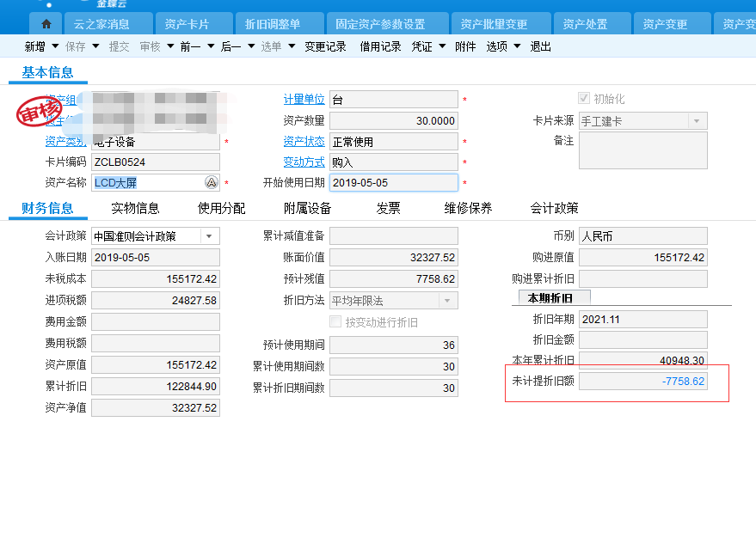Expand the 卡片来源 dropdown
This screenshot has width=756, height=556.
[697, 121]
